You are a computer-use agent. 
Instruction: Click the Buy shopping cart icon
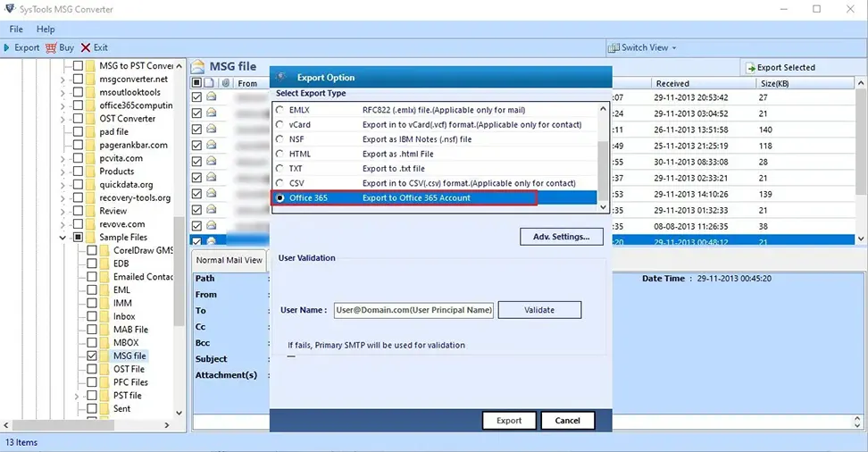(51, 47)
